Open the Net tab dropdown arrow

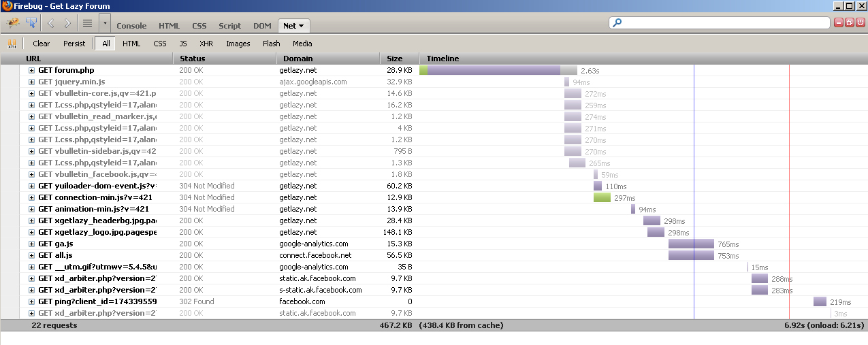301,26
